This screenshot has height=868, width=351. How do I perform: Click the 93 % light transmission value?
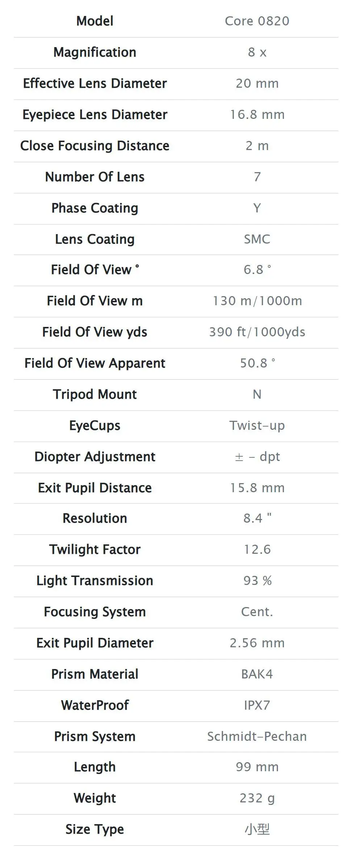pyautogui.click(x=257, y=581)
